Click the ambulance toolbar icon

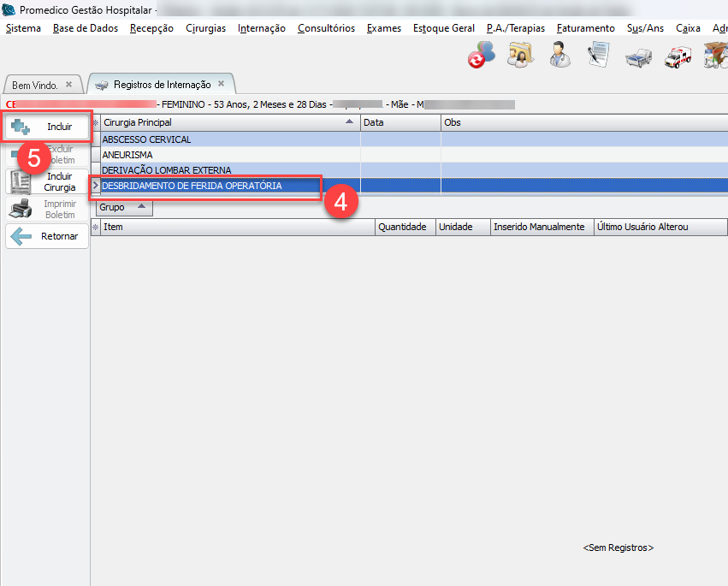tap(676, 56)
